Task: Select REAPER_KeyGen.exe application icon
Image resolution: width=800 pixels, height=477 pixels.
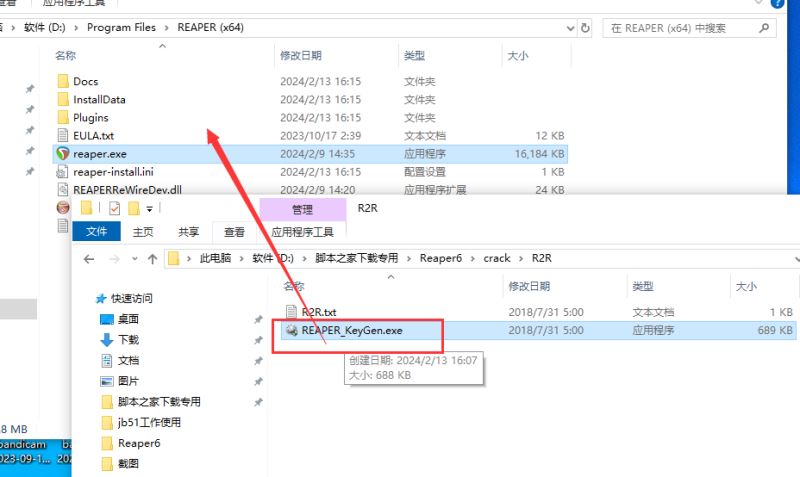Action: click(x=291, y=330)
